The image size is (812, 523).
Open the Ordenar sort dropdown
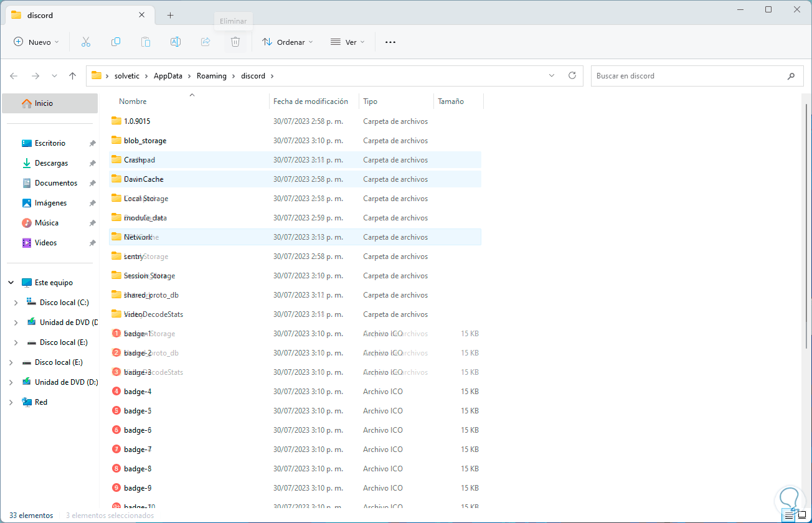point(287,42)
